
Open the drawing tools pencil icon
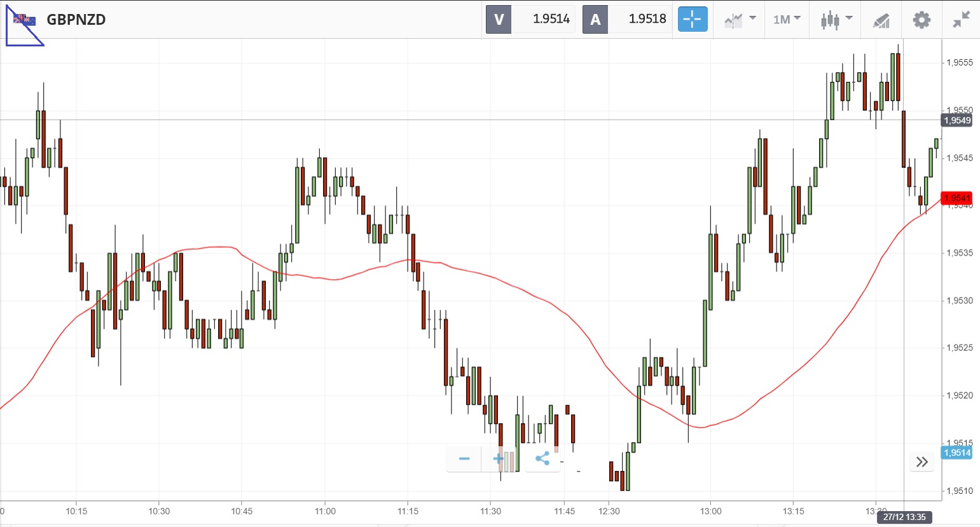pyautogui.click(x=881, y=20)
